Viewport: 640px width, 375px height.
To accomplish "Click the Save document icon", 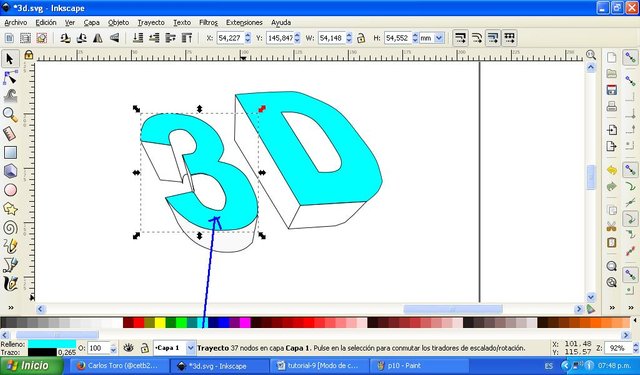I will coord(611,90).
